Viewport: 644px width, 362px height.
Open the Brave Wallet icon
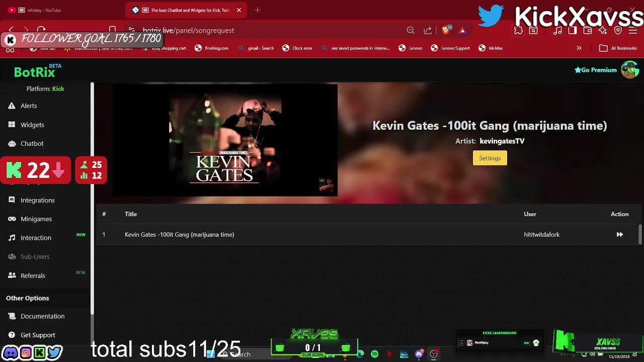pyautogui.click(x=588, y=31)
